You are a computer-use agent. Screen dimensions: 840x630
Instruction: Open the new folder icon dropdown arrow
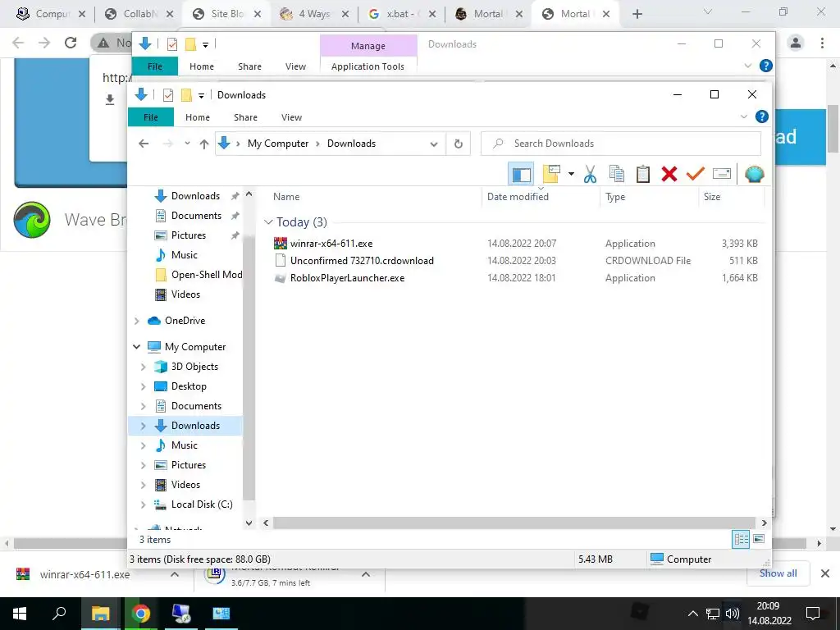(x=571, y=174)
